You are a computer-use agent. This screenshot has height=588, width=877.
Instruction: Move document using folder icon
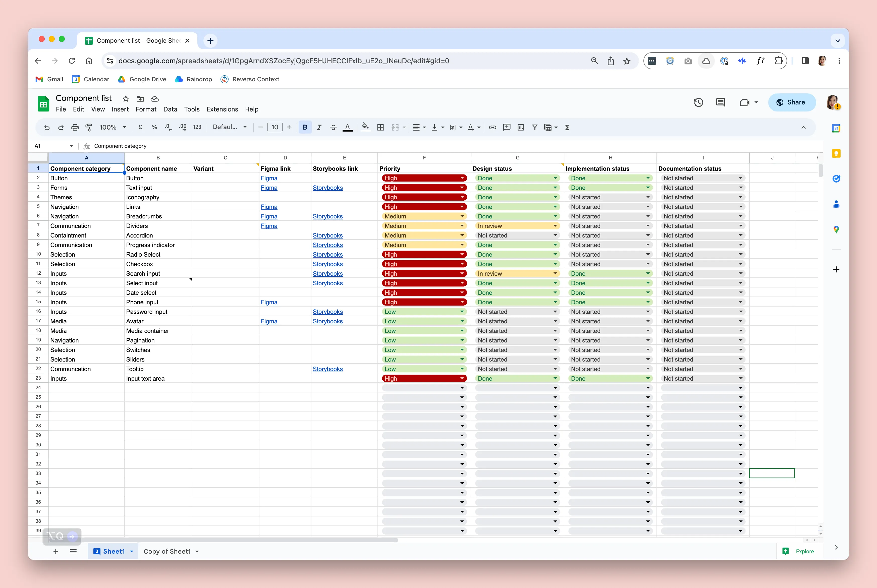pyautogui.click(x=140, y=99)
